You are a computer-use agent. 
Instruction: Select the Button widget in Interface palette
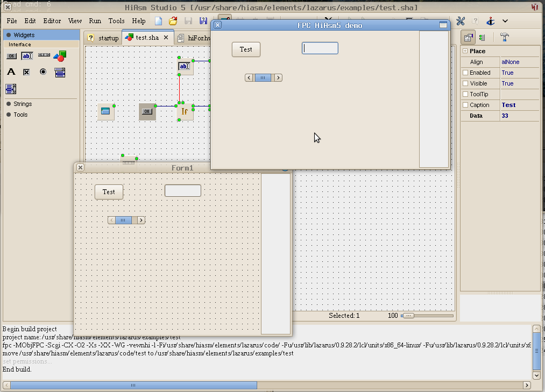(x=11, y=56)
